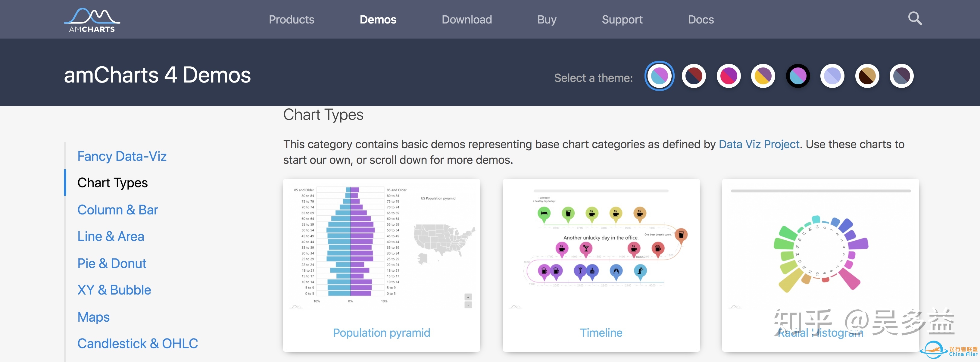Click the zoom-in plus button on pyramid map
This screenshot has width=980, height=362.
[x=468, y=297]
